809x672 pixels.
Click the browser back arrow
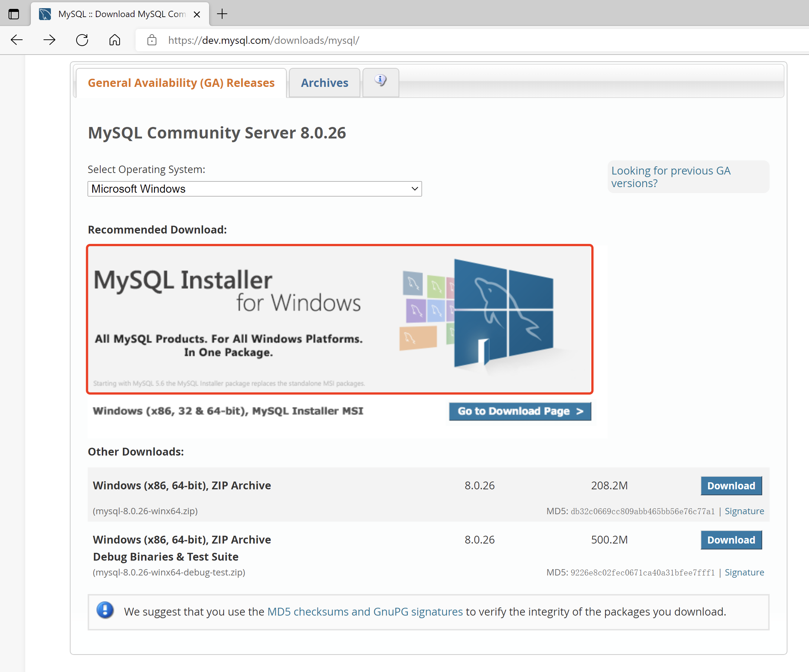(17, 40)
